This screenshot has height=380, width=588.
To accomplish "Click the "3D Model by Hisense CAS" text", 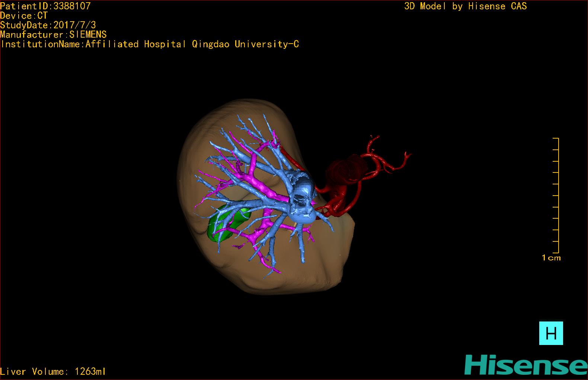I will (466, 6).
